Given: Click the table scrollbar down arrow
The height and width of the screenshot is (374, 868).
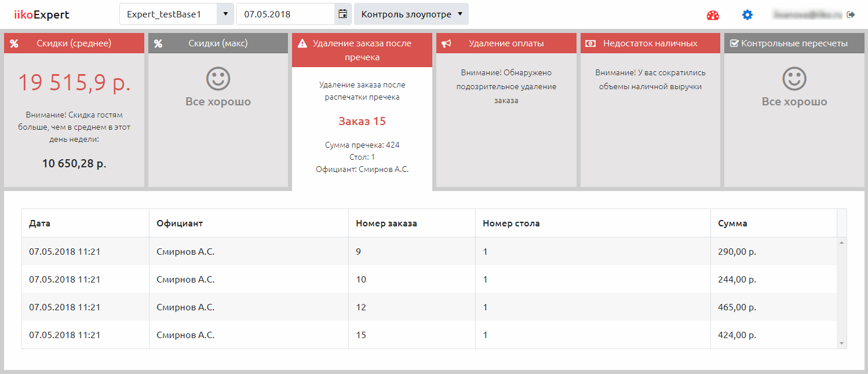Looking at the screenshot, I should (x=841, y=343).
